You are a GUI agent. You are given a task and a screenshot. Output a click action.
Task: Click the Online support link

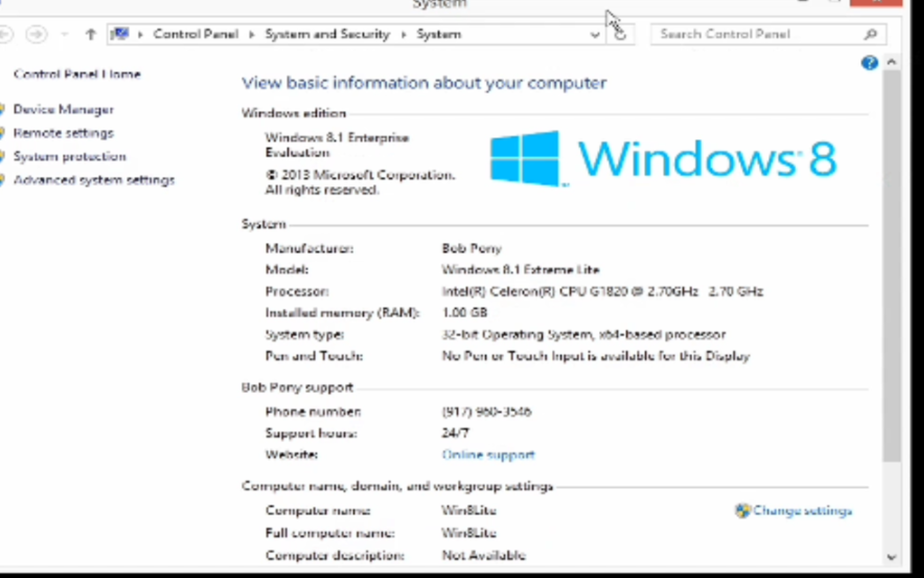point(488,454)
